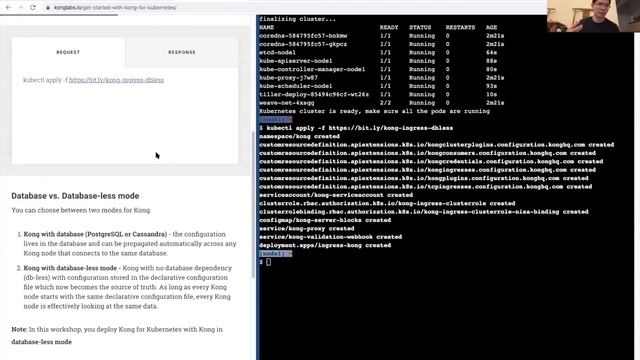
Task: Click 'deployment.apps/ingress-kong created' terminal line
Action: (x=325, y=245)
